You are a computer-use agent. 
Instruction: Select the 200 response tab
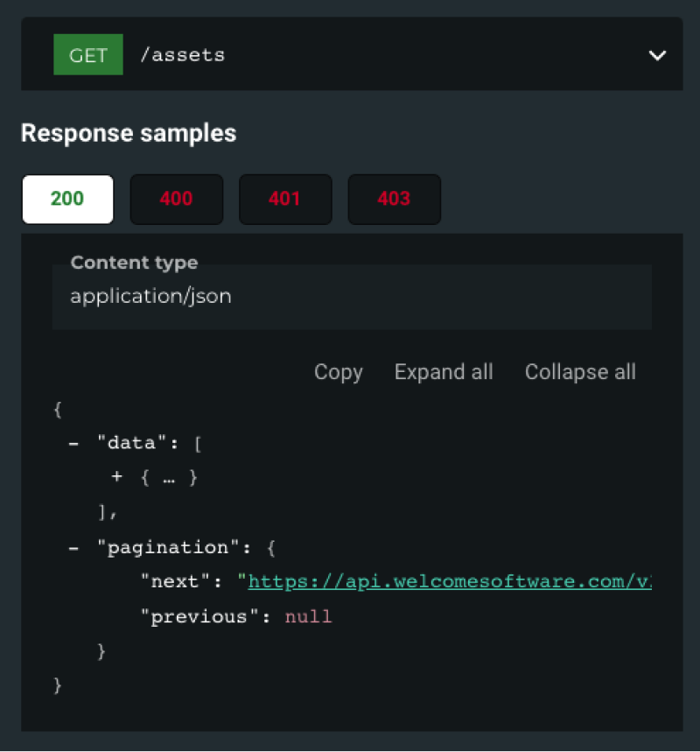click(67, 199)
